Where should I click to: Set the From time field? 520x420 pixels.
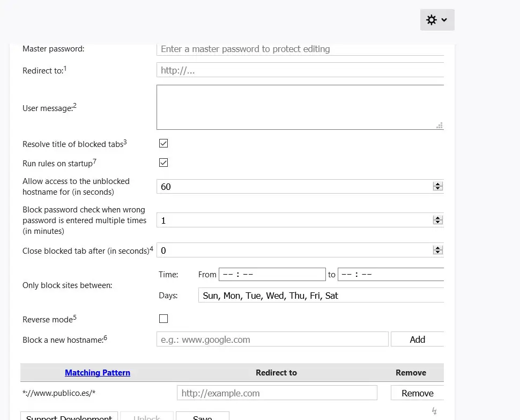[272, 275]
